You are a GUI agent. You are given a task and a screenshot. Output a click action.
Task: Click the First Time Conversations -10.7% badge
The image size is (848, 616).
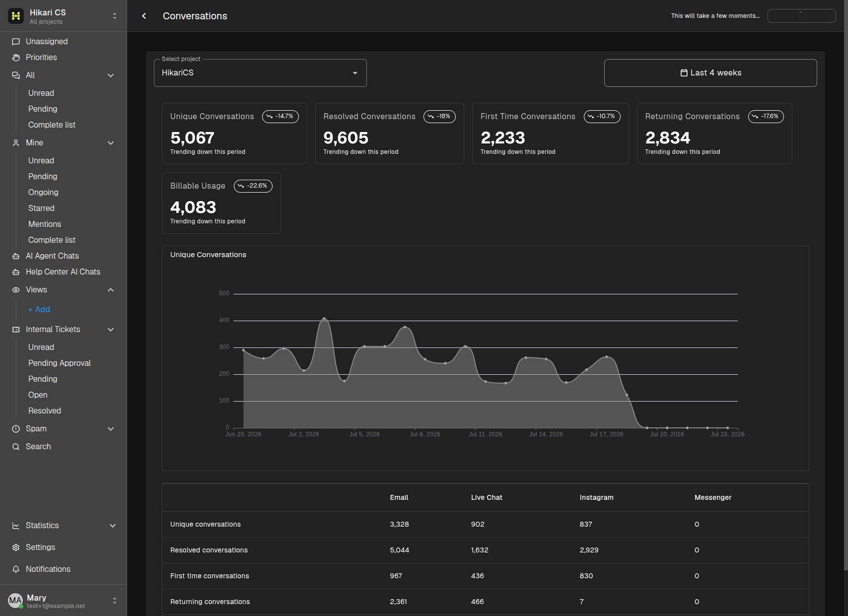coord(602,117)
